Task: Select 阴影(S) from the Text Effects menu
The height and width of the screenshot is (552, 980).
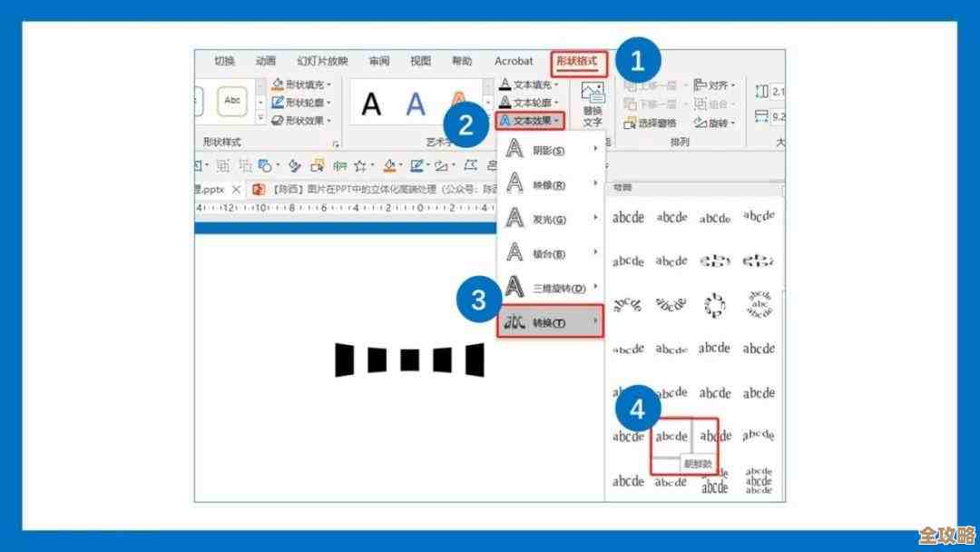Action: point(544,149)
